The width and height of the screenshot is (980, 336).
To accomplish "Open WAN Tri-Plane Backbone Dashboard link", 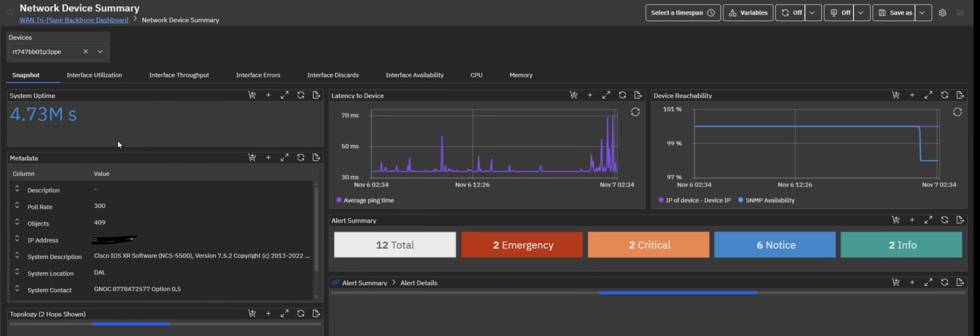I will [x=74, y=20].
